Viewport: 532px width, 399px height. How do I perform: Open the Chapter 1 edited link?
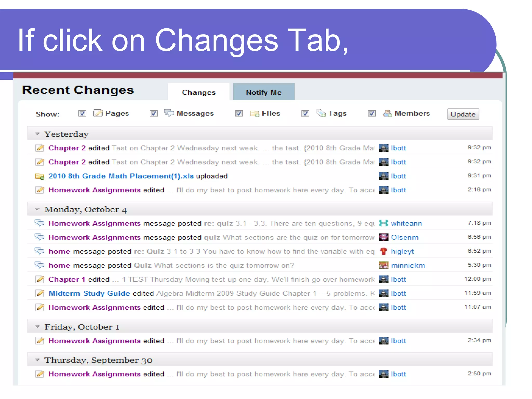[67, 280]
